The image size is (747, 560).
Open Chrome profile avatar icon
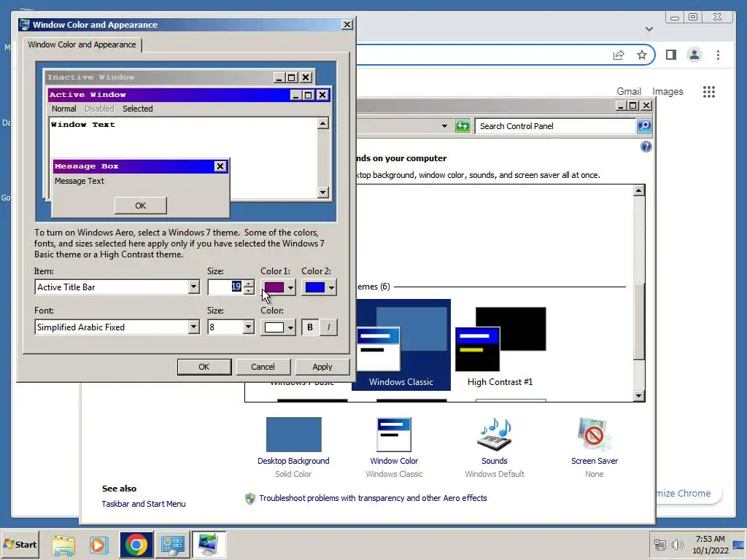[x=694, y=55]
